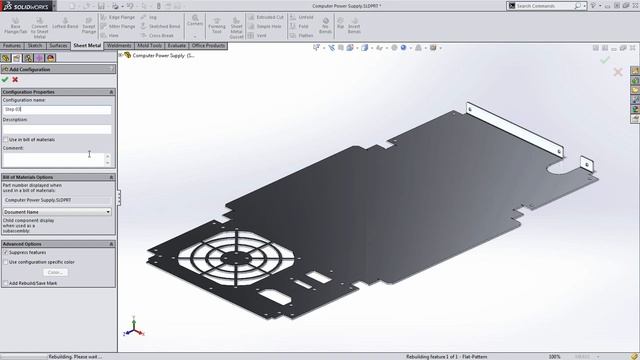Image resolution: width=640 pixels, height=360 pixels.
Task: Select the Forming Tool icon
Action: click(x=217, y=26)
